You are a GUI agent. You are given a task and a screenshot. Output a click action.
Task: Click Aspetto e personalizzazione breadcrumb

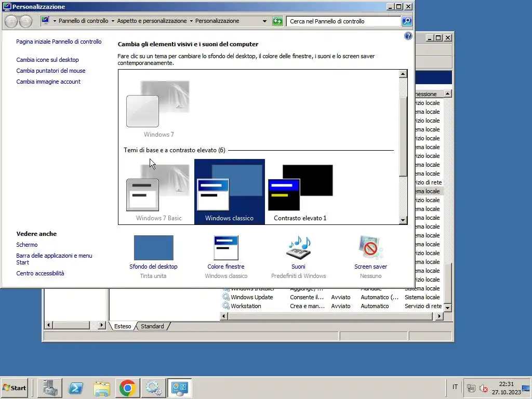point(152,21)
